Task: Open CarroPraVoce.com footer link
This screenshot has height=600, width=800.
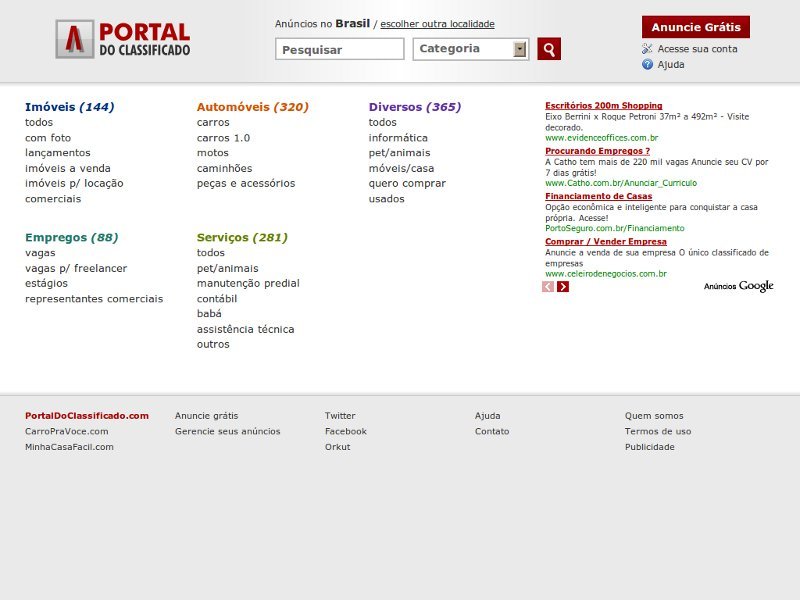Action: [x=67, y=432]
